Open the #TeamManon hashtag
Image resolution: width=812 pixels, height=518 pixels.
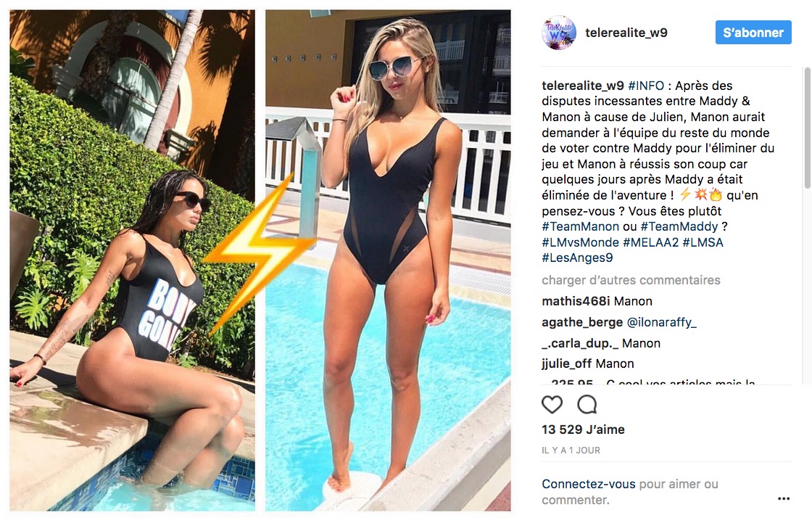click(580, 226)
